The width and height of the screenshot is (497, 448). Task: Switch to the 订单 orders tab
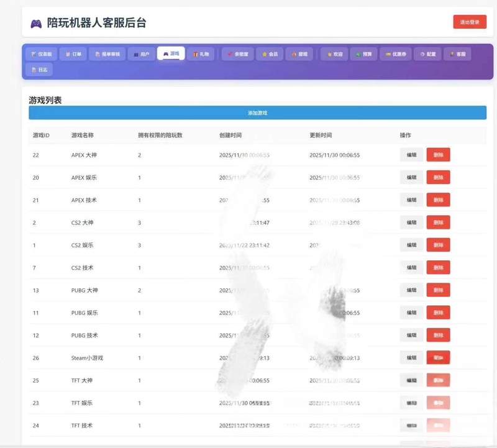click(x=73, y=54)
